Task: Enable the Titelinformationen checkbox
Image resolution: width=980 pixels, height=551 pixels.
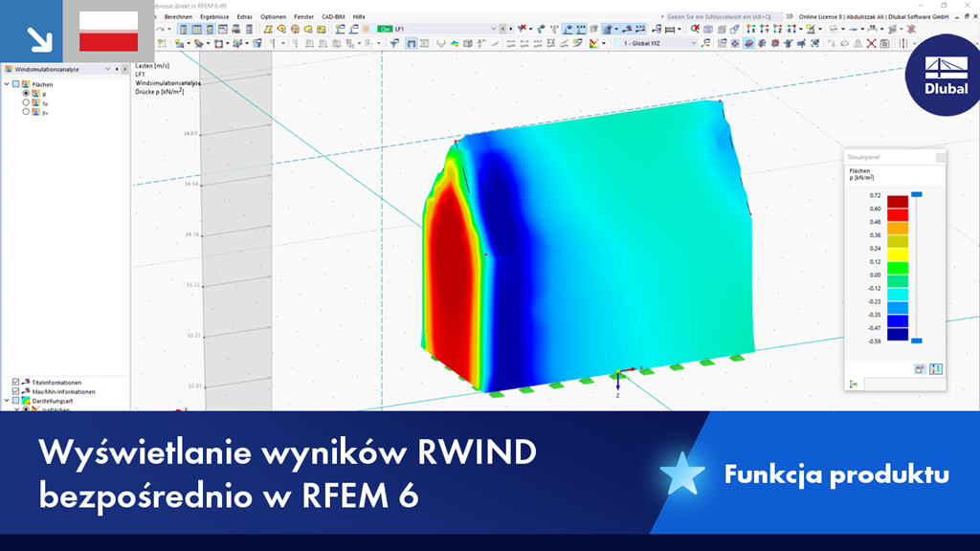Action: (x=15, y=382)
